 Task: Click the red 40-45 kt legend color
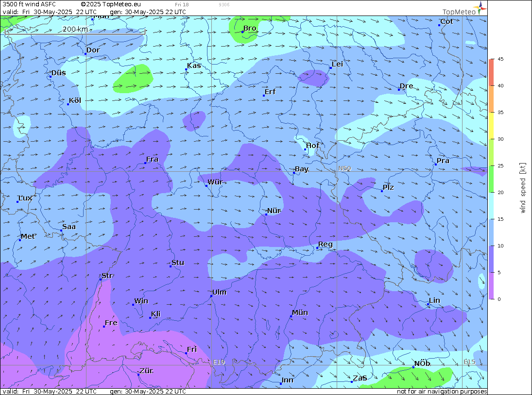(x=492, y=72)
